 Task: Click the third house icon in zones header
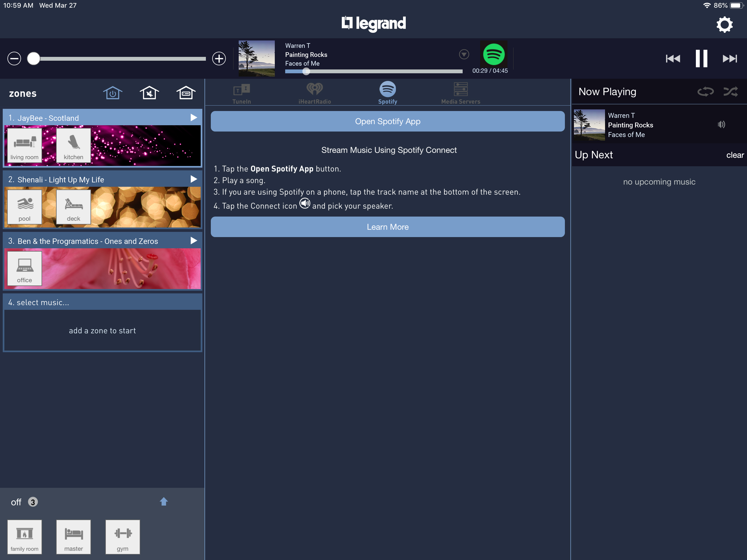186,92
